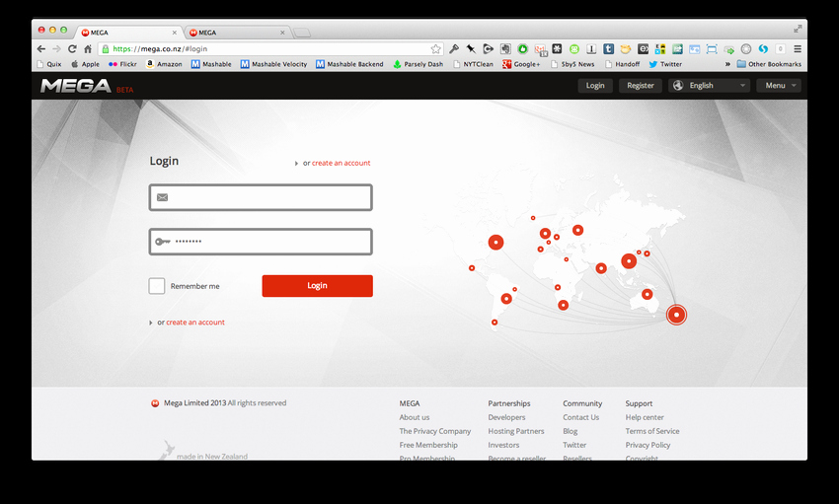The height and width of the screenshot is (504, 839).
Task: Open the Parsely Dash bookmark
Action: [x=418, y=64]
